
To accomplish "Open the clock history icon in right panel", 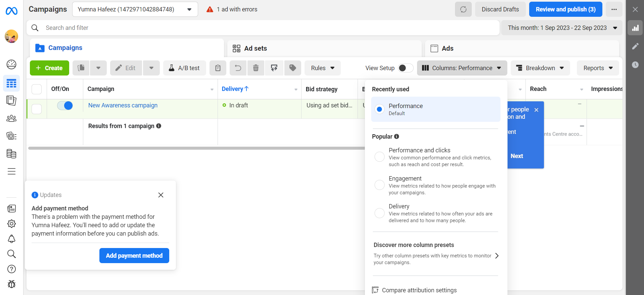I will point(635,65).
